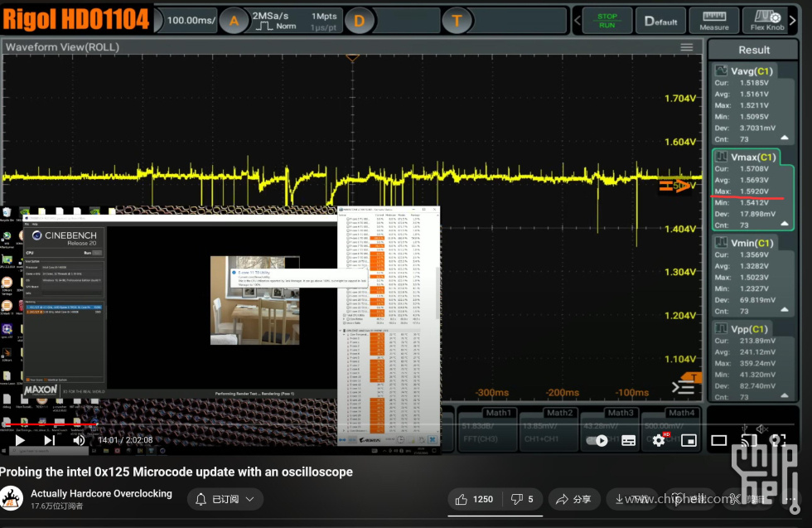Select the orange A acquisition button
This screenshot has width=812, height=528.
[x=234, y=21]
